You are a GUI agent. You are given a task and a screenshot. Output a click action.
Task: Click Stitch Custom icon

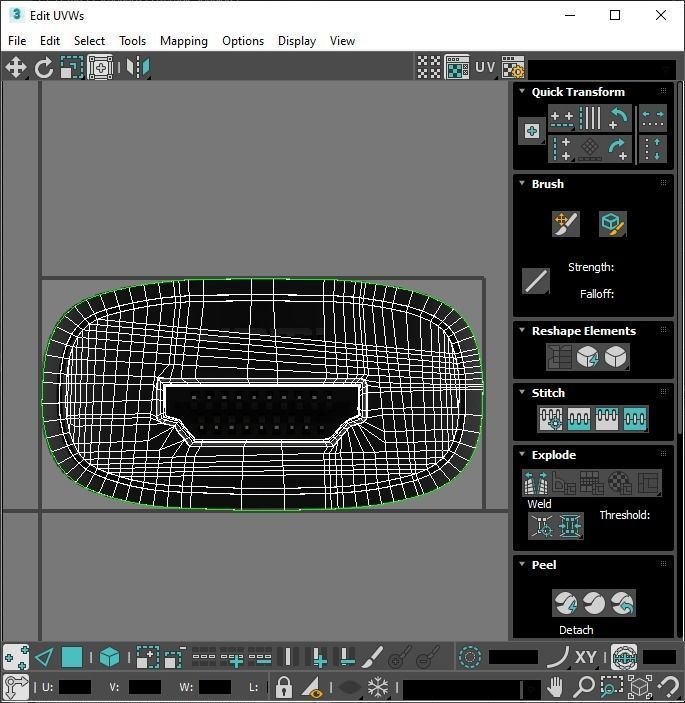tap(635, 419)
